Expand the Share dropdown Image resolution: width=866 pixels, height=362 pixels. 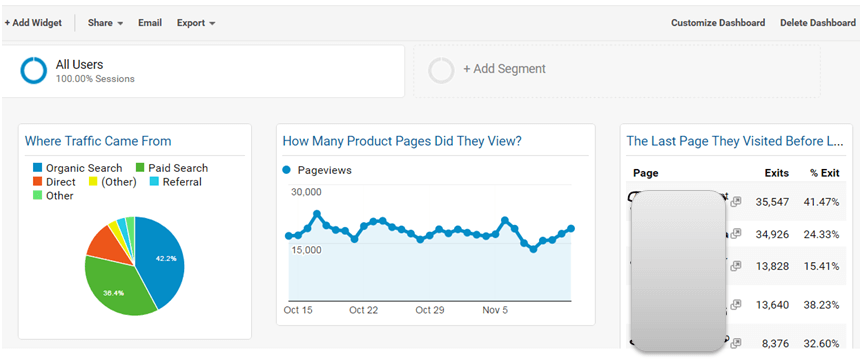(x=105, y=23)
